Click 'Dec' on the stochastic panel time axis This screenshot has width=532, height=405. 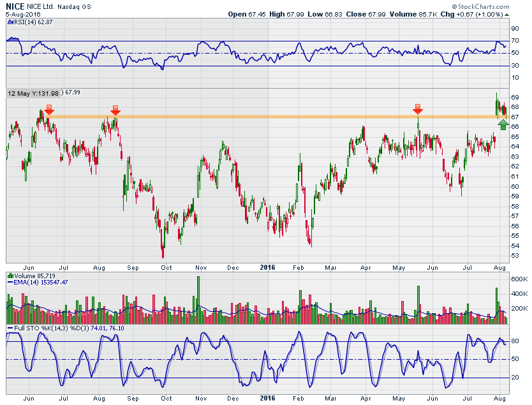[233, 399]
